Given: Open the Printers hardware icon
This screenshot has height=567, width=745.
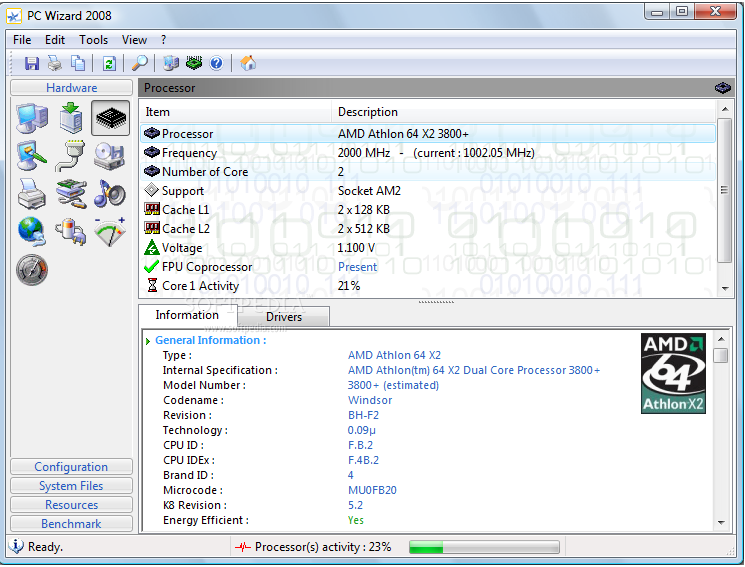Looking at the screenshot, I should click(x=31, y=194).
